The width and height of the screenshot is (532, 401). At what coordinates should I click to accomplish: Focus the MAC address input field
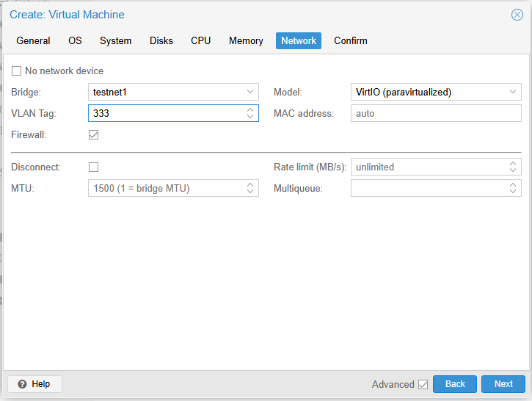click(x=436, y=113)
